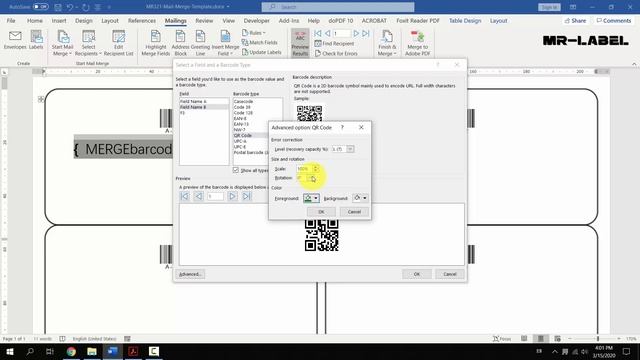This screenshot has width=640, height=360.
Task: Open Edit Recipient List
Action: (118, 43)
